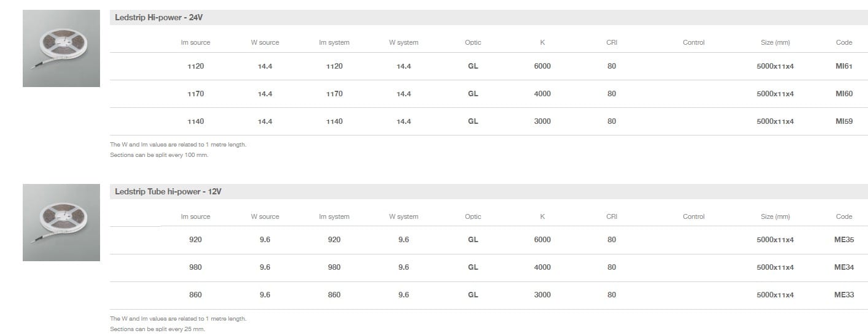868x336 pixels.
Task: Select the 980 lm system value
Action: coord(334,267)
